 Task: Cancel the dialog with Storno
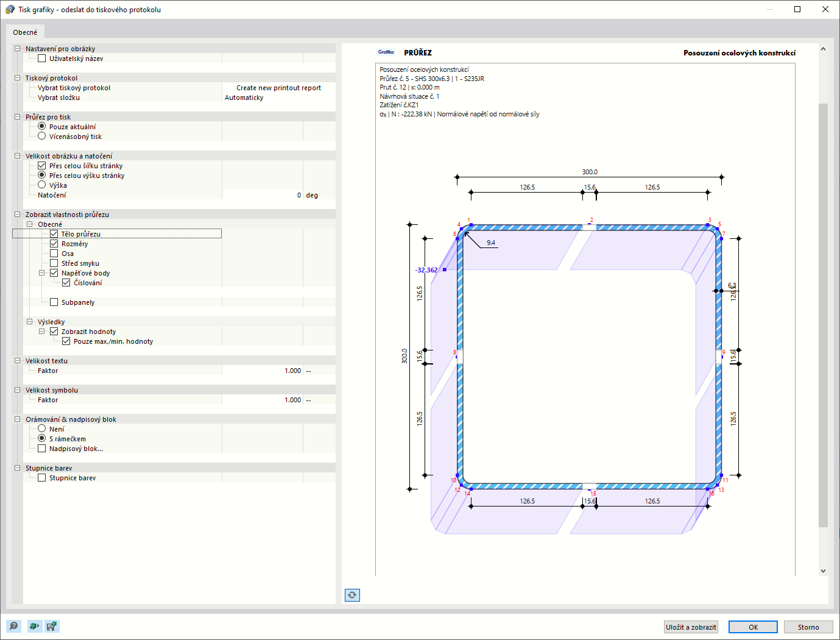[x=808, y=627]
